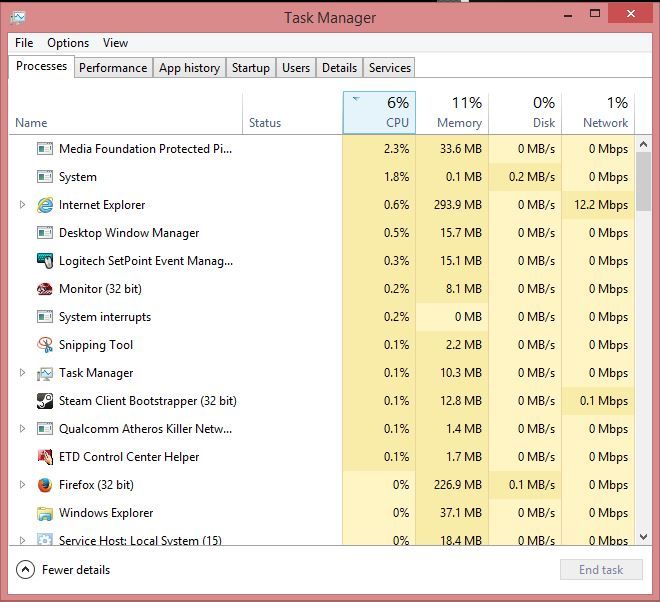Image resolution: width=660 pixels, height=602 pixels.
Task: Click the System process icon
Action: 45,177
